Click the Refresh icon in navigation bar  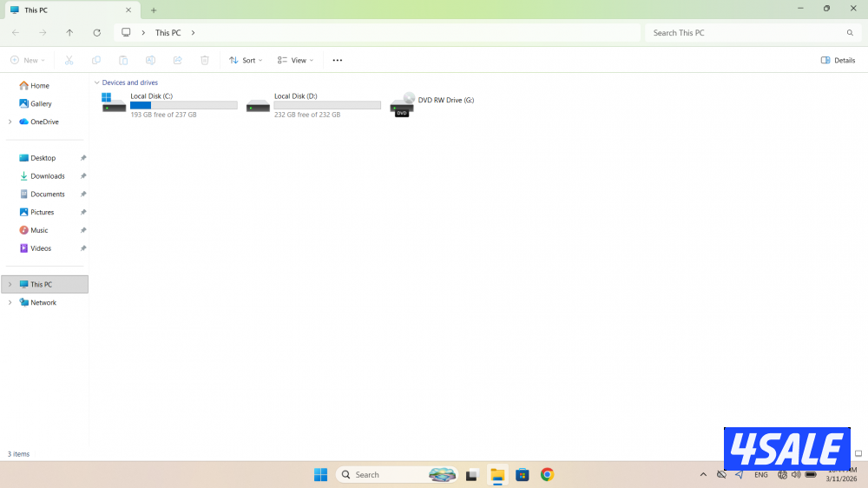click(96, 33)
